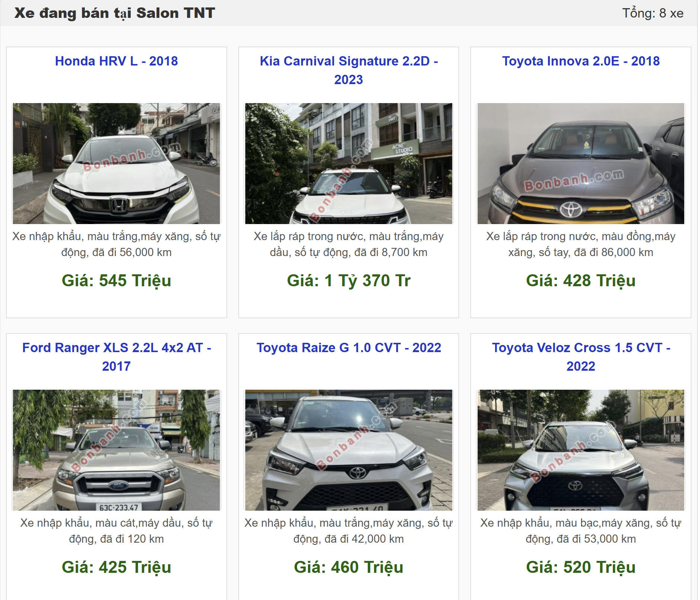
Task: Click the white Kia Carnival photo
Action: pos(349,163)
